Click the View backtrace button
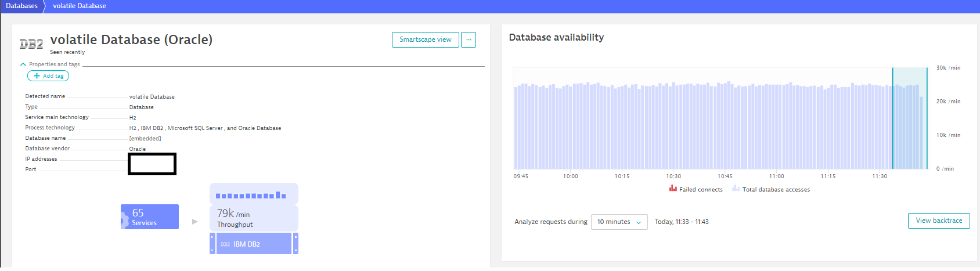980x271 pixels. pos(938,221)
